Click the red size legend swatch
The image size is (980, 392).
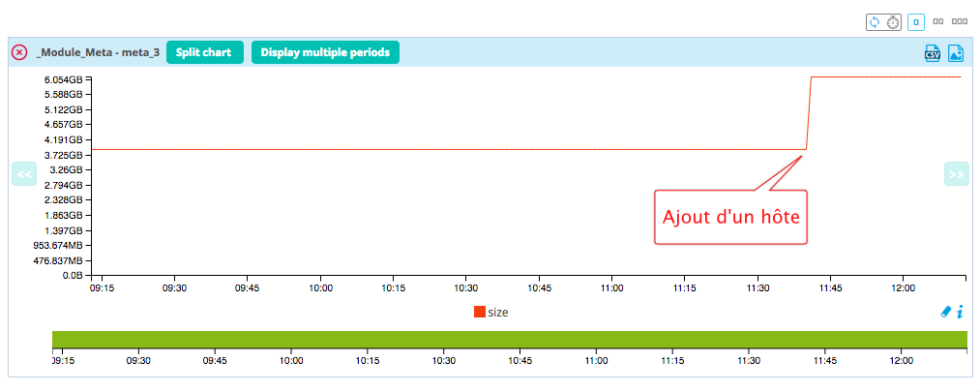coord(479,312)
